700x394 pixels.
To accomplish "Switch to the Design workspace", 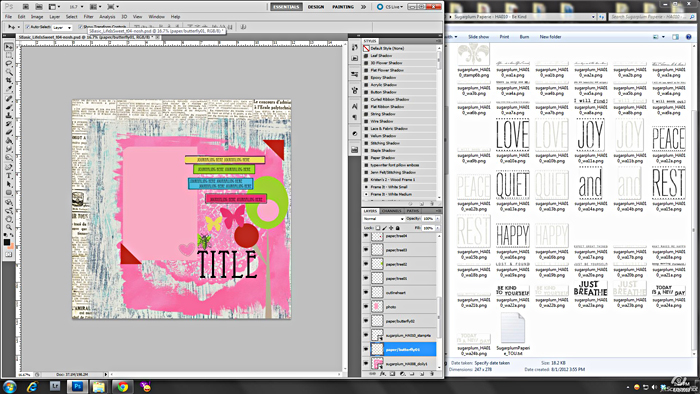I will coord(316,7).
